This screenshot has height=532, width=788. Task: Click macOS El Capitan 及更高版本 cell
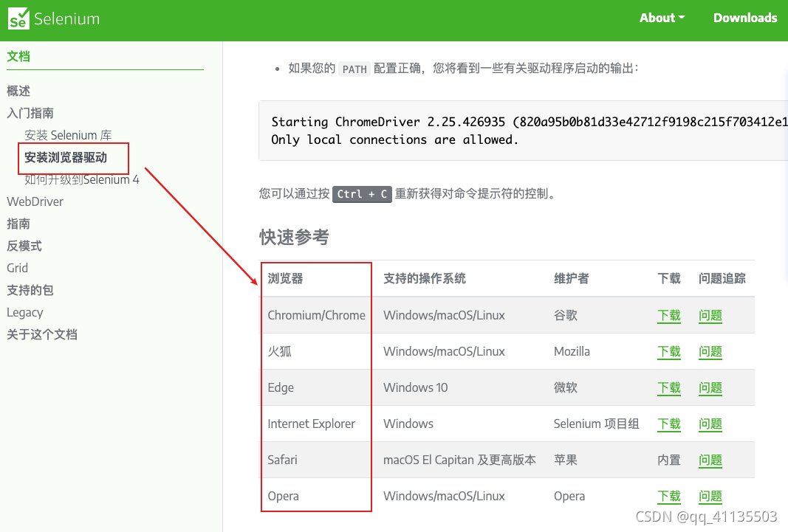[x=459, y=460]
